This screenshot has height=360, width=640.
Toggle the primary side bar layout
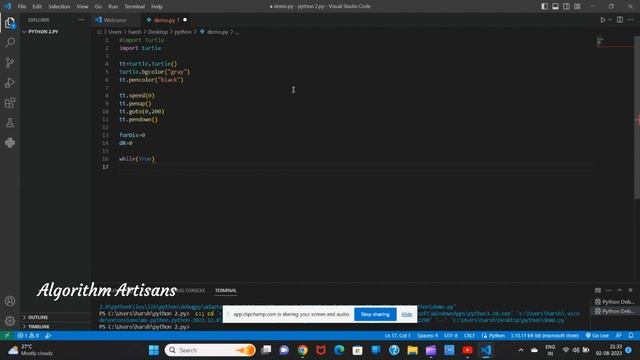point(544,6)
